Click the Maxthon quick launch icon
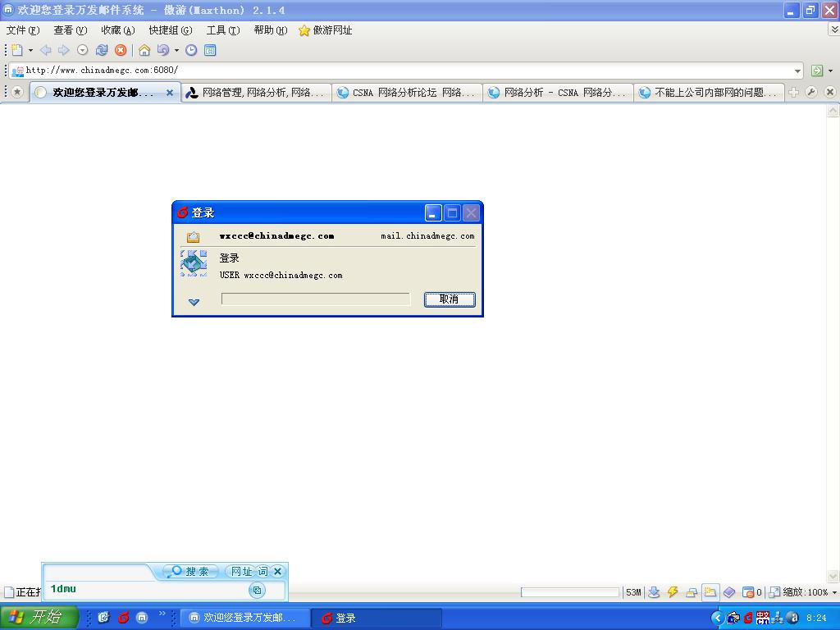The image size is (840, 630). coord(142,618)
